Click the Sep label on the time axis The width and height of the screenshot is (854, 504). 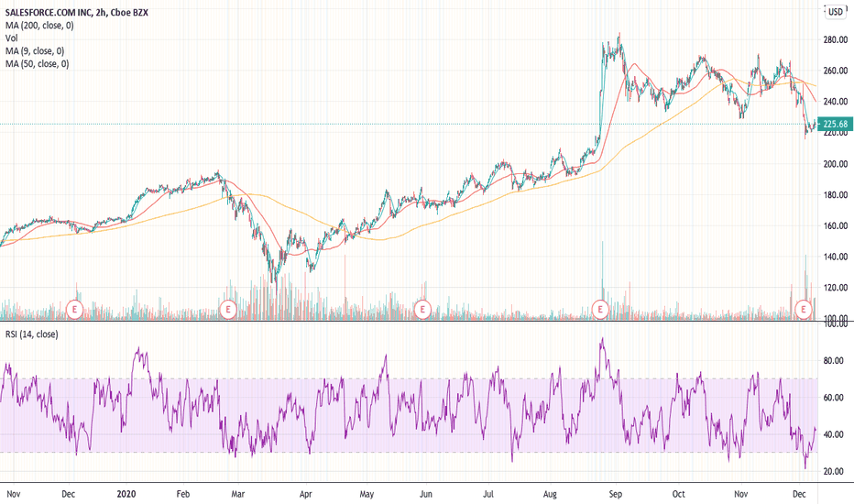616,494
